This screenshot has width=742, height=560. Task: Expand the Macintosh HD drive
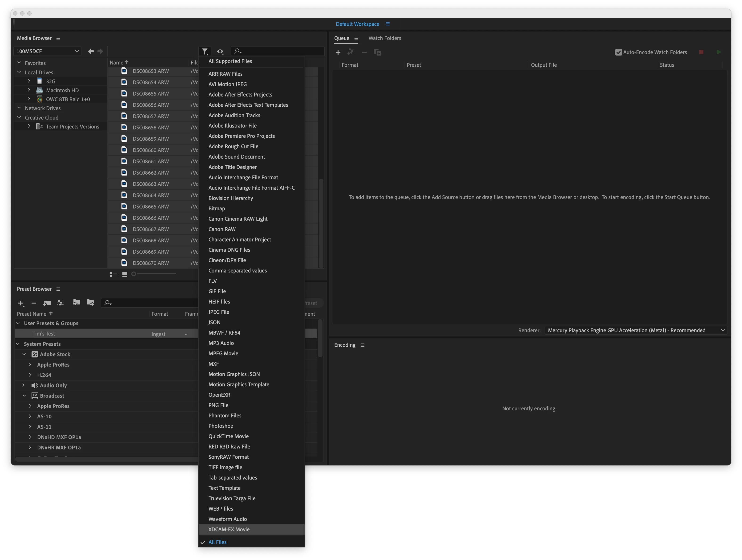click(x=29, y=90)
